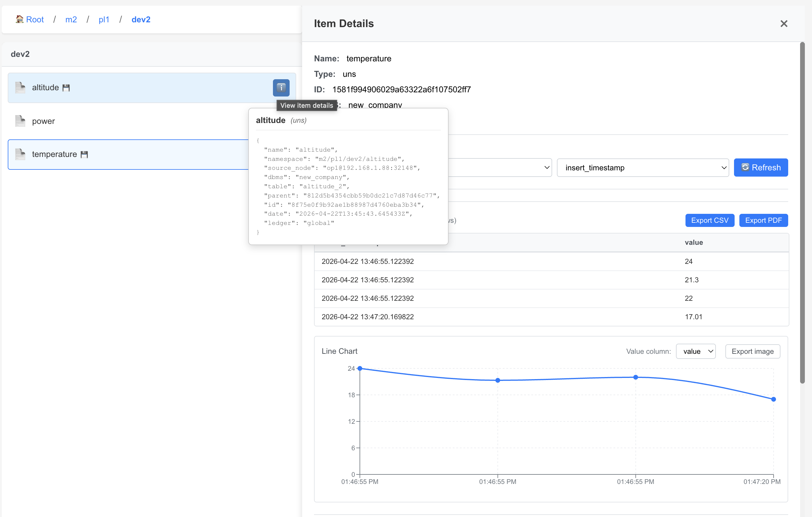
Task: Click the last chart data point near 17
Action: (774, 399)
